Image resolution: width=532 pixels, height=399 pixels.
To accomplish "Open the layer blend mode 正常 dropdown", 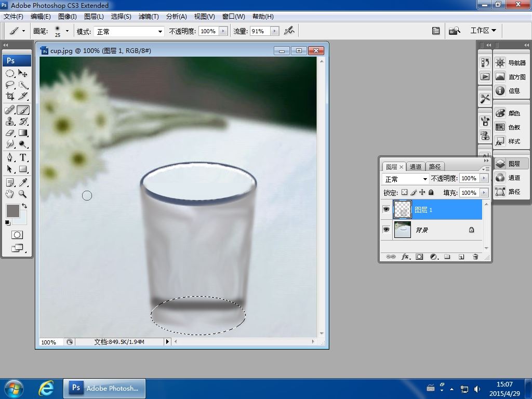I will pyautogui.click(x=406, y=179).
